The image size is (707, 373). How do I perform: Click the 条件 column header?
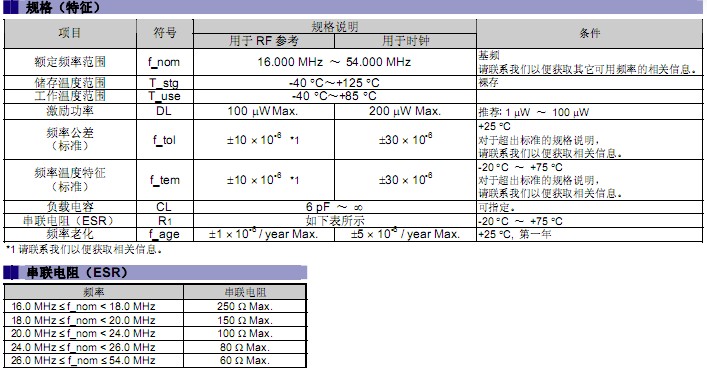coord(590,33)
